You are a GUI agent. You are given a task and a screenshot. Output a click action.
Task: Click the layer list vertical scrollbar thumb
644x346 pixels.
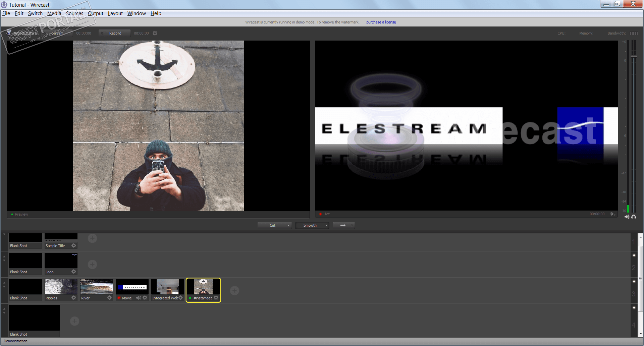click(x=640, y=279)
